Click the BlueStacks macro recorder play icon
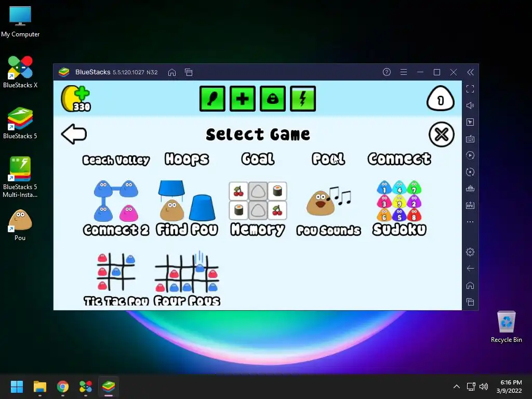 [x=470, y=155]
